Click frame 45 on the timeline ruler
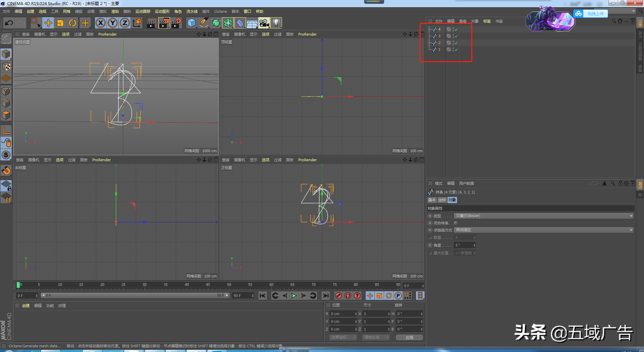Image resolution: width=644 pixels, height=352 pixels. coord(208,285)
